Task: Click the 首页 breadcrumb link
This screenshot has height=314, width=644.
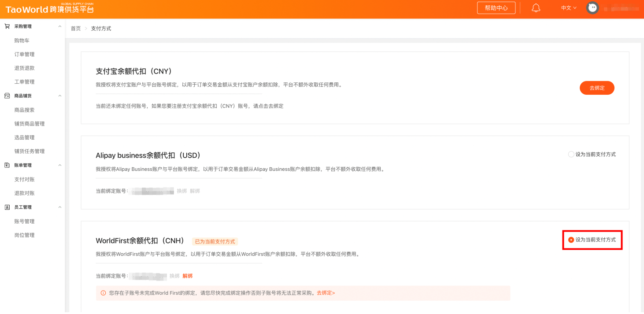Action: pyautogui.click(x=75, y=28)
